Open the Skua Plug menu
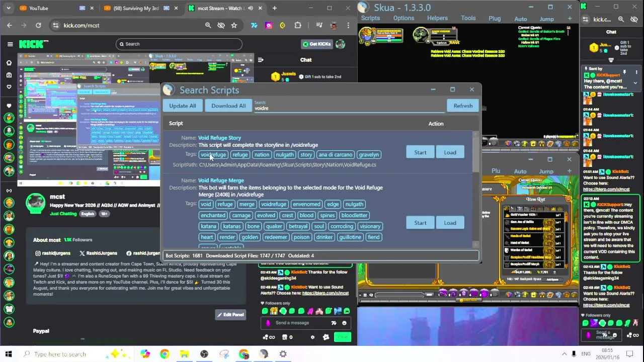Screen dimensions: 644x362 point(495,19)
